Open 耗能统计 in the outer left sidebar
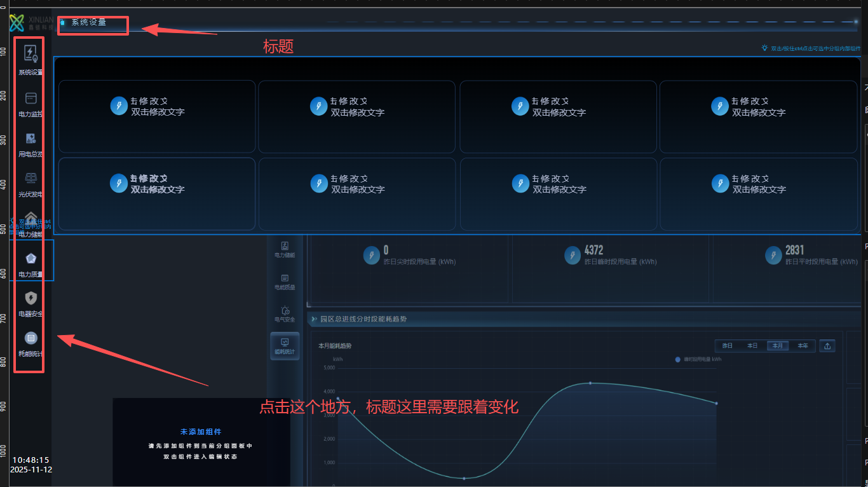Screen dimensions: 868x487 31,338
